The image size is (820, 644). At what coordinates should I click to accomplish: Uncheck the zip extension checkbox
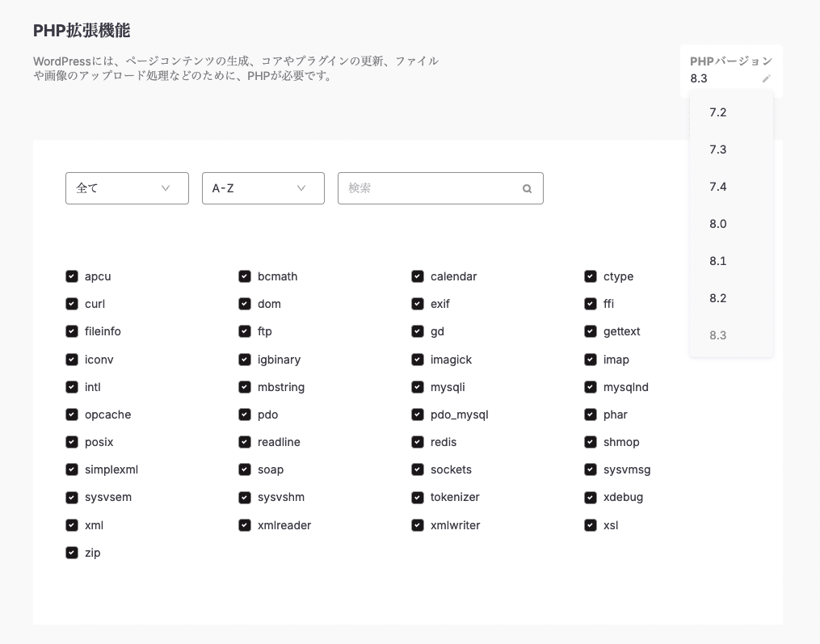tap(72, 553)
